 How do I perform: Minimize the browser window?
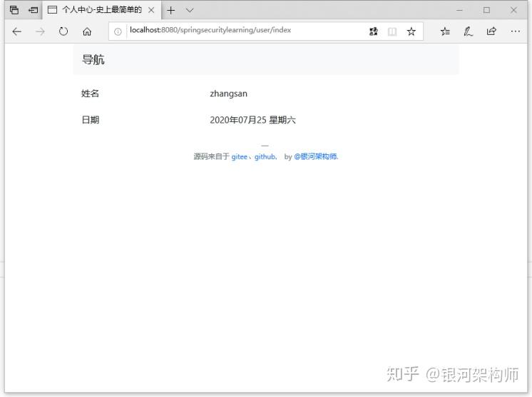pos(459,10)
